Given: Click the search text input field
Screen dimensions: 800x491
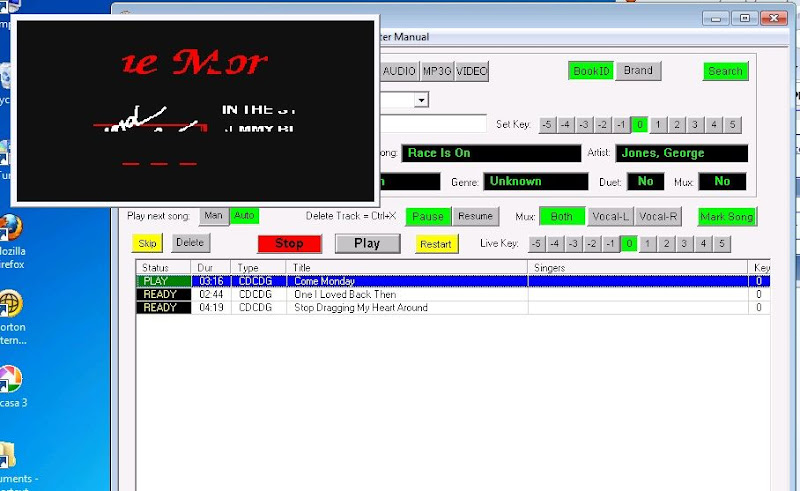Looking at the screenshot, I should (x=434, y=124).
